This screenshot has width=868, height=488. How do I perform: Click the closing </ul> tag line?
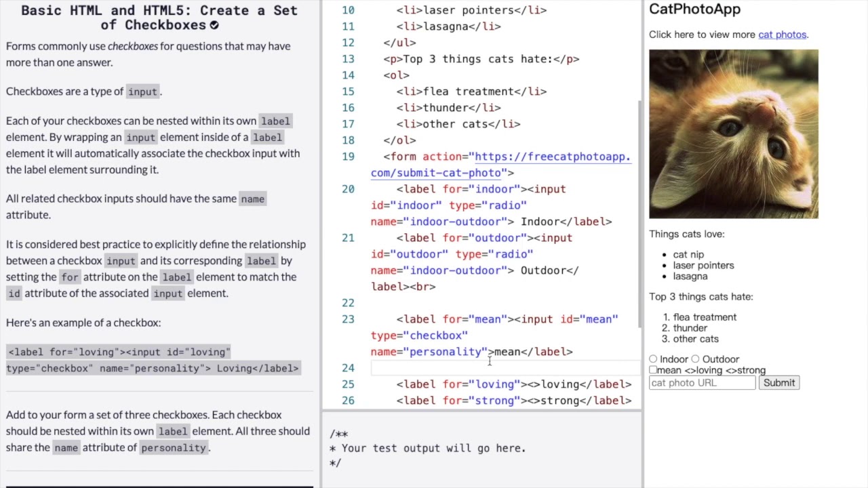[x=399, y=43]
